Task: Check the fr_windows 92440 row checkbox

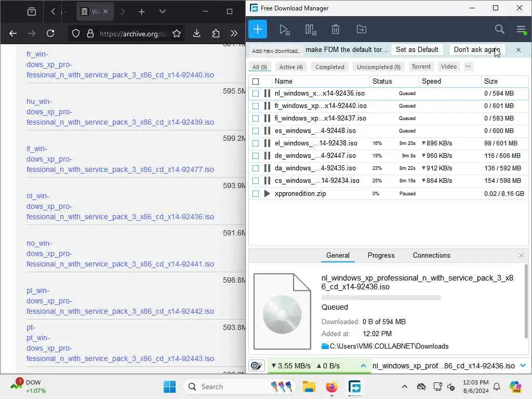Action: coord(256,106)
